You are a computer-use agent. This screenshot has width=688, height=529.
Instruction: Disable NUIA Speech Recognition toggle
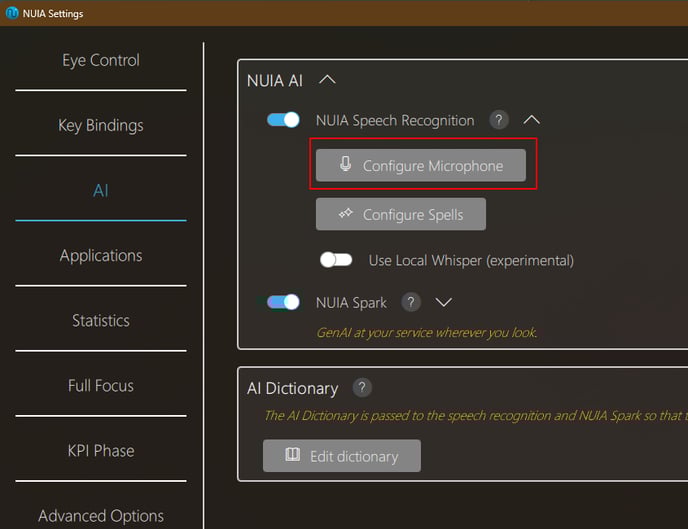[x=283, y=120]
